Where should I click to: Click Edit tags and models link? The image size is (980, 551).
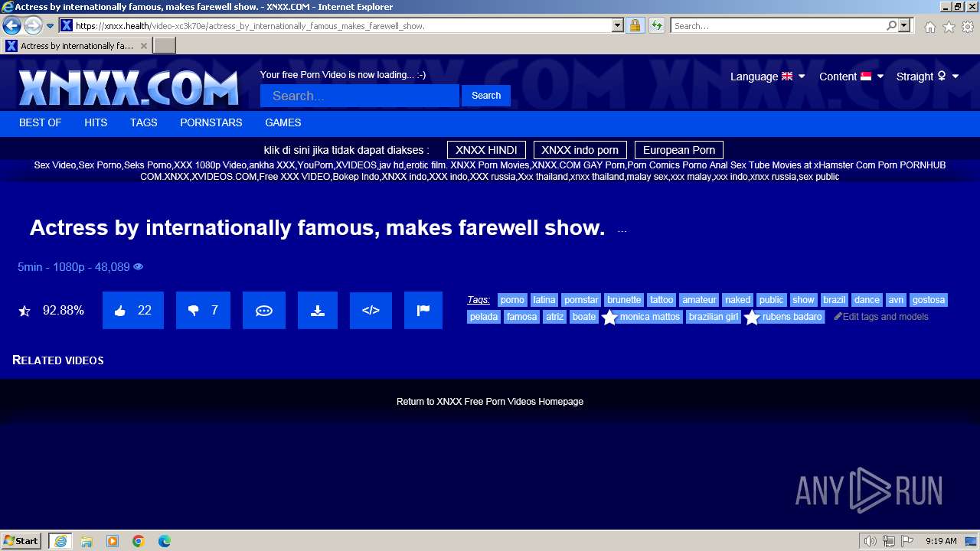click(881, 317)
